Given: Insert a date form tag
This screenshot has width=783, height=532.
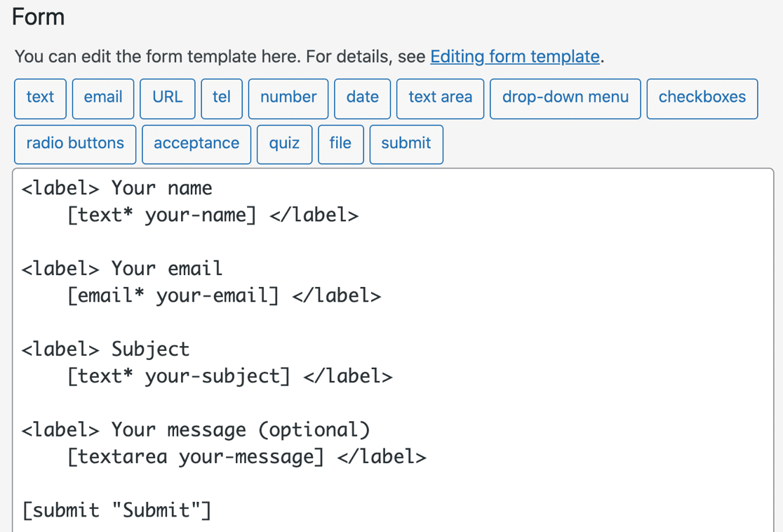Looking at the screenshot, I should [362, 98].
